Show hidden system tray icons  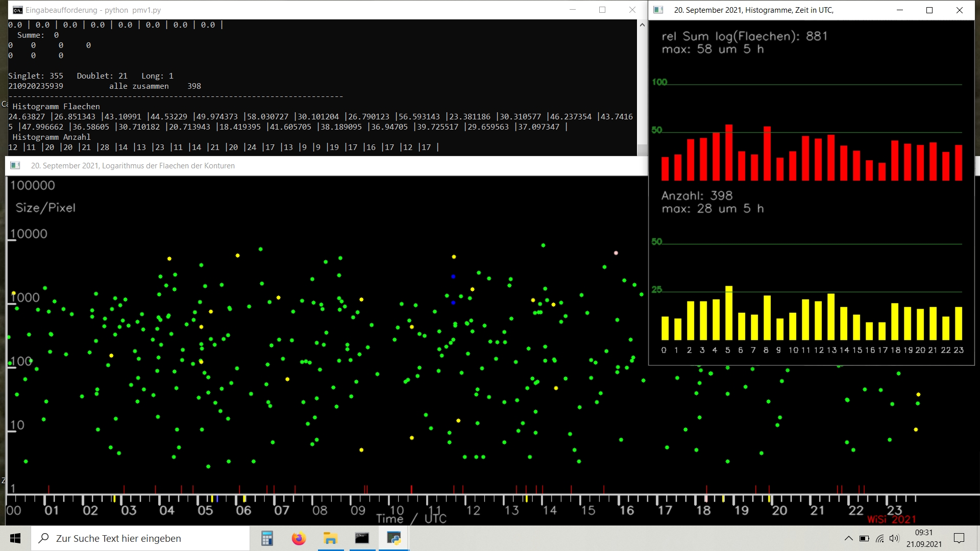click(x=848, y=538)
